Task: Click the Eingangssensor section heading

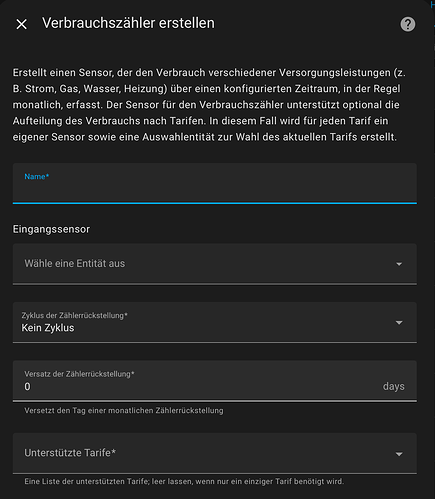Action: [x=51, y=229]
